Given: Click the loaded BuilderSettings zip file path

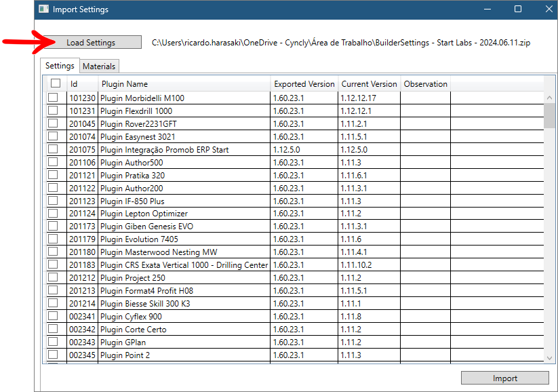Looking at the screenshot, I should (341, 43).
